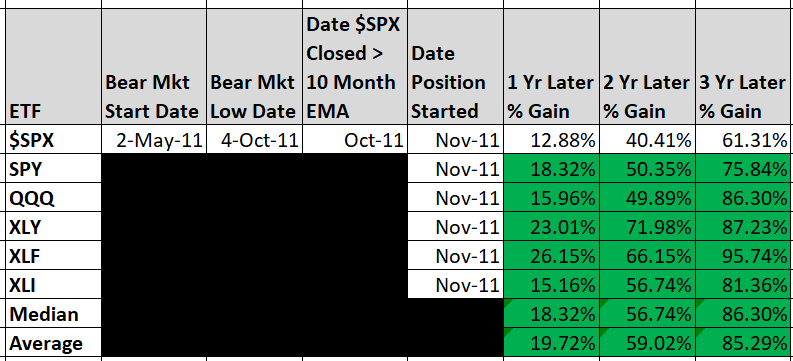The height and width of the screenshot is (361, 793).
Task: Click the Nov-11 cell in SPY row
Action: (456, 168)
